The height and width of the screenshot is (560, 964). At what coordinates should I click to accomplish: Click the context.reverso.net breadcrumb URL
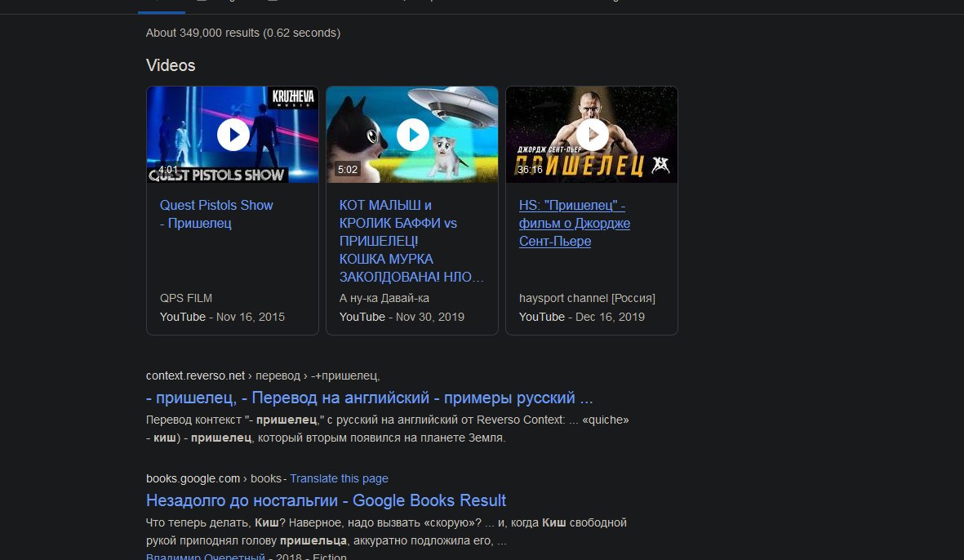point(263,376)
